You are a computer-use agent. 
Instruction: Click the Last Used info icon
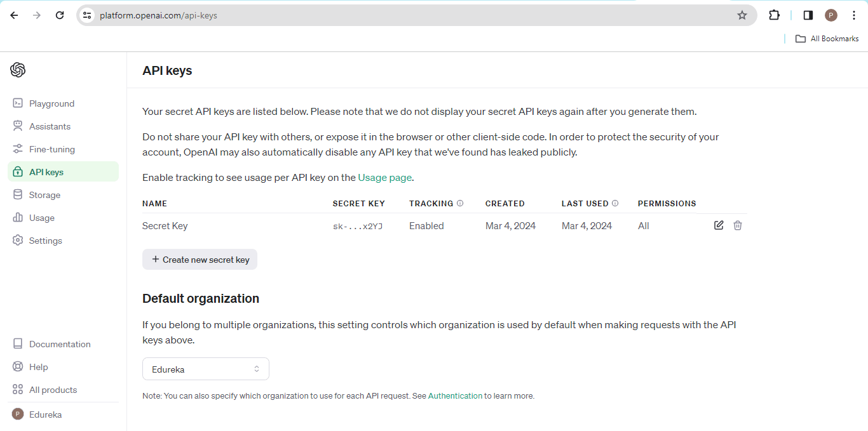tap(615, 204)
